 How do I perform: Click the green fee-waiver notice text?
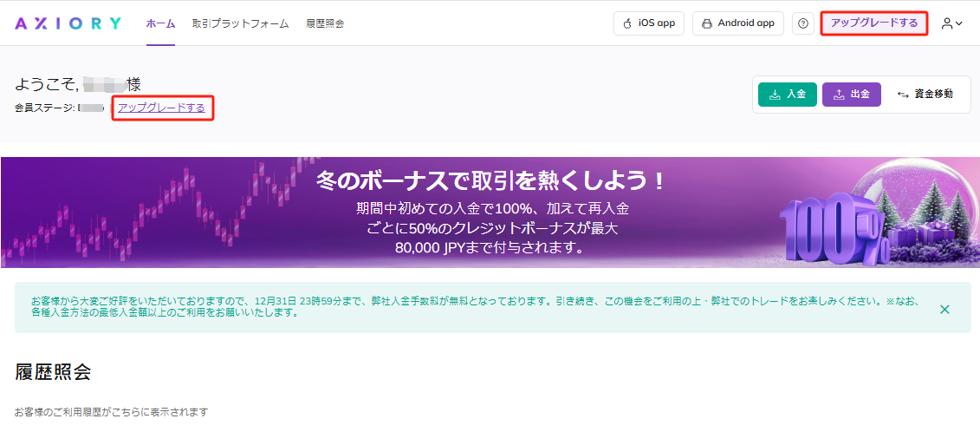point(468,307)
